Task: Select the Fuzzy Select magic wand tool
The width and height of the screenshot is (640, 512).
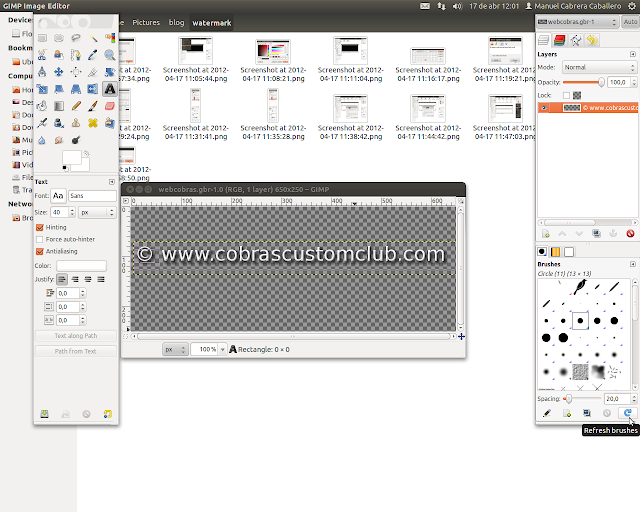Action: [93, 38]
